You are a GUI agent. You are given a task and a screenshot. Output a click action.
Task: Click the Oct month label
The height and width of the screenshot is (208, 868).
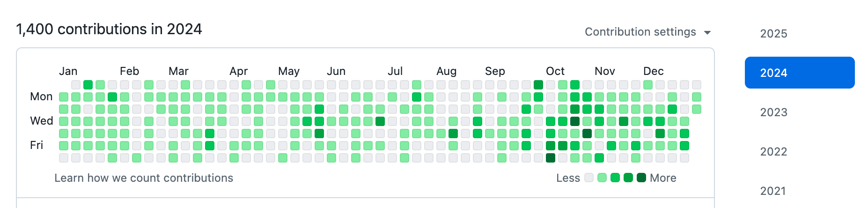[555, 71]
